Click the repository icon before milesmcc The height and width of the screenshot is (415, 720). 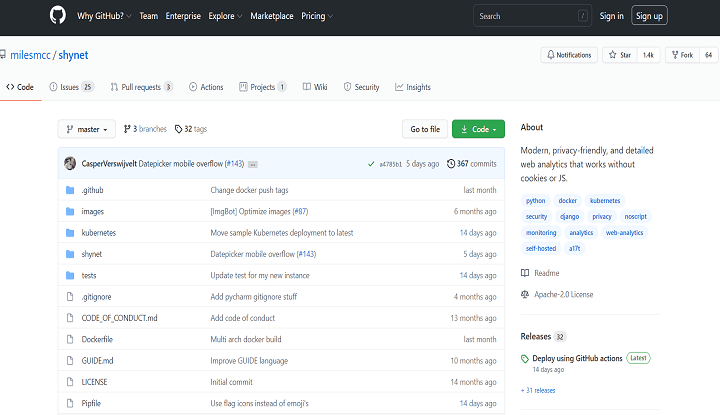(3, 55)
